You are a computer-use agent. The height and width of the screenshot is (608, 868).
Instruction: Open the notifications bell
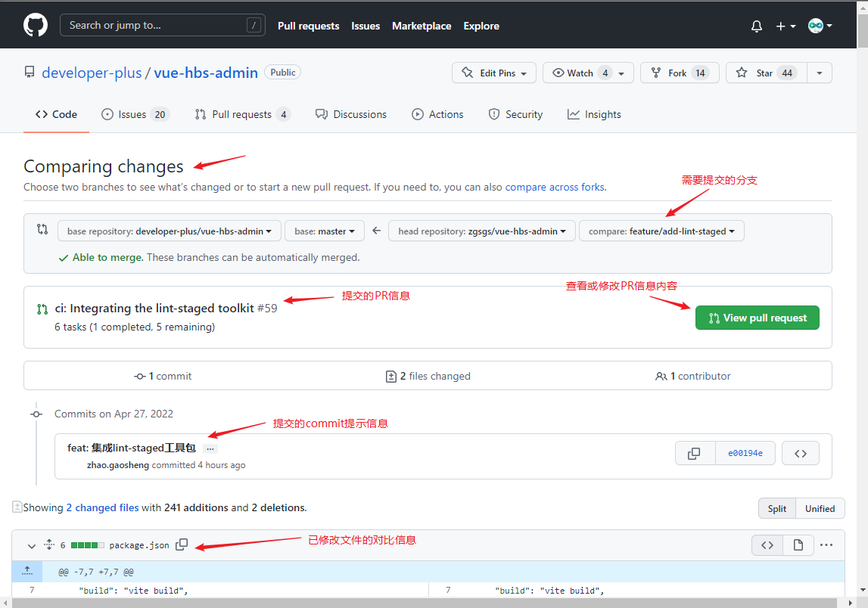tap(757, 26)
